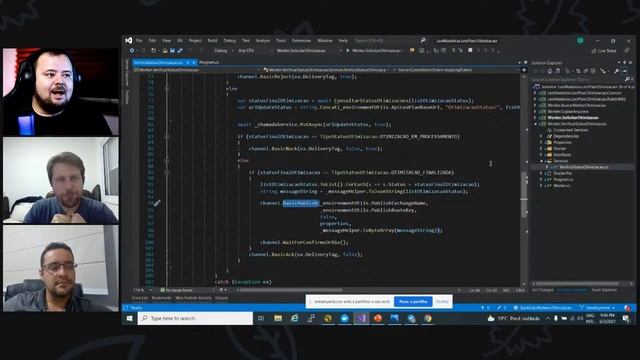Click the editor horizontal scrollbar
The width and height of the screenshot is (640, 360).
(292, 290)
